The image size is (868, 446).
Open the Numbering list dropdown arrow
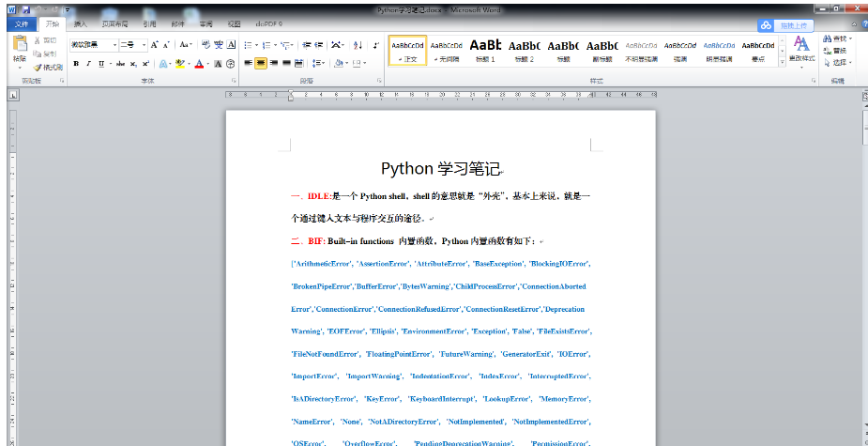click(275, 45)
